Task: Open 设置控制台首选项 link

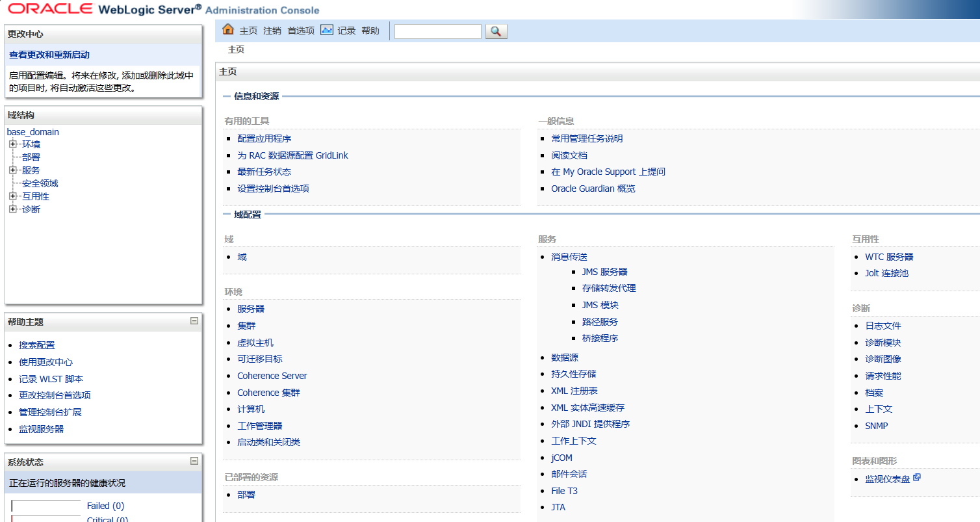Action: point(274,189)
